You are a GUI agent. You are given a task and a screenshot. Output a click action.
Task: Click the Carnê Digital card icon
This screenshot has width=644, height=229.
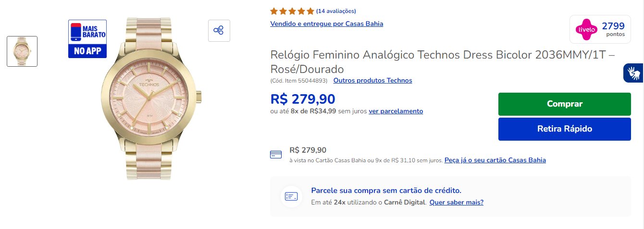point(291,196)
